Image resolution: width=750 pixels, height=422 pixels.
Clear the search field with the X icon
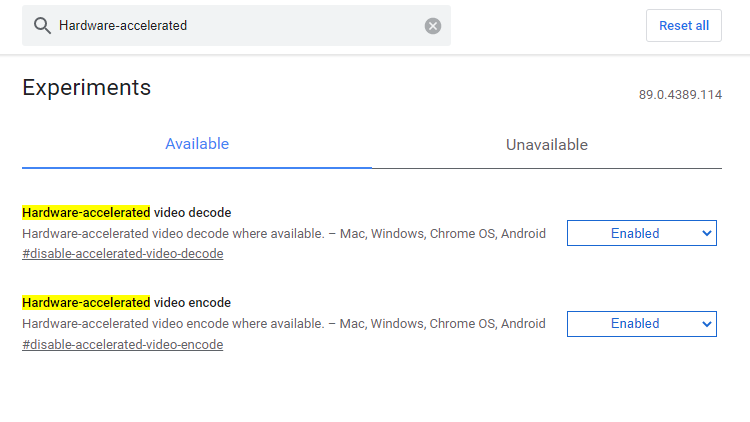click(433, 26)
